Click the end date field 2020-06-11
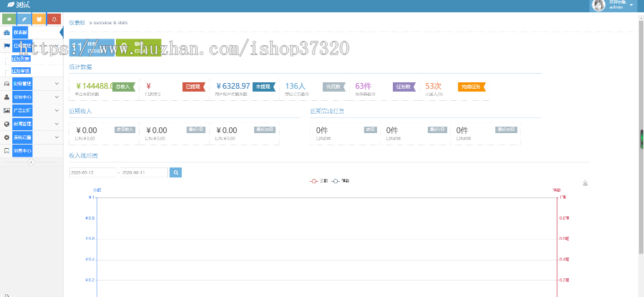This screenshot has width=644, height=297. click(145, 172)
